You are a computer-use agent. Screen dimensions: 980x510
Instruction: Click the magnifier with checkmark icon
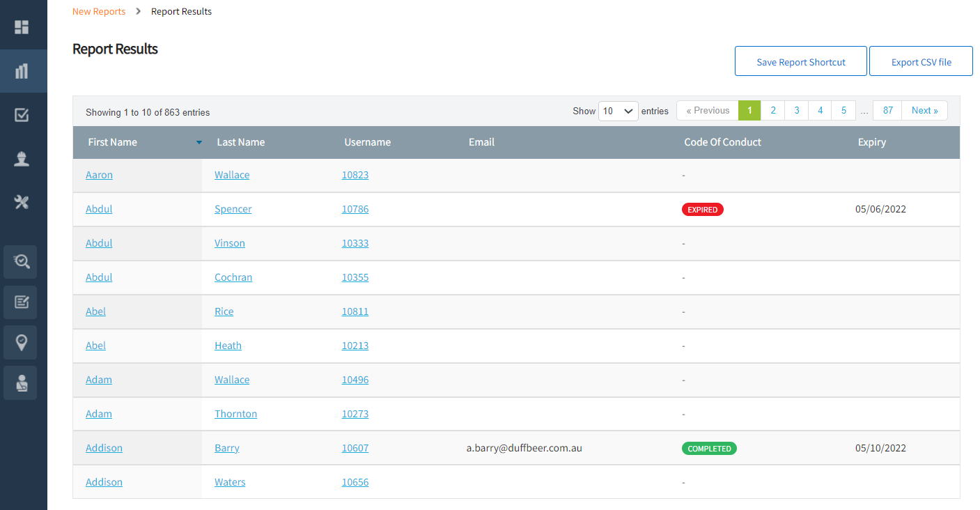(21, 262)
